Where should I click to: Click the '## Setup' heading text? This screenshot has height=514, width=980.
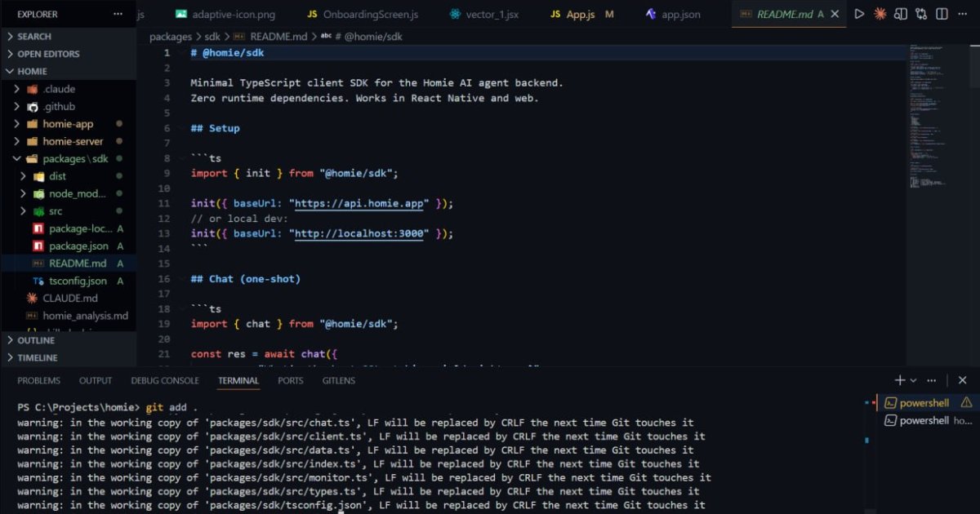pyautogui.click(x=216, y=128)
